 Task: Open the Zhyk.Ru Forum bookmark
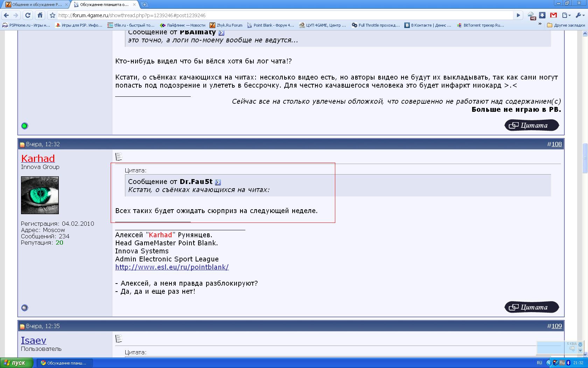[x=226, y=25]
